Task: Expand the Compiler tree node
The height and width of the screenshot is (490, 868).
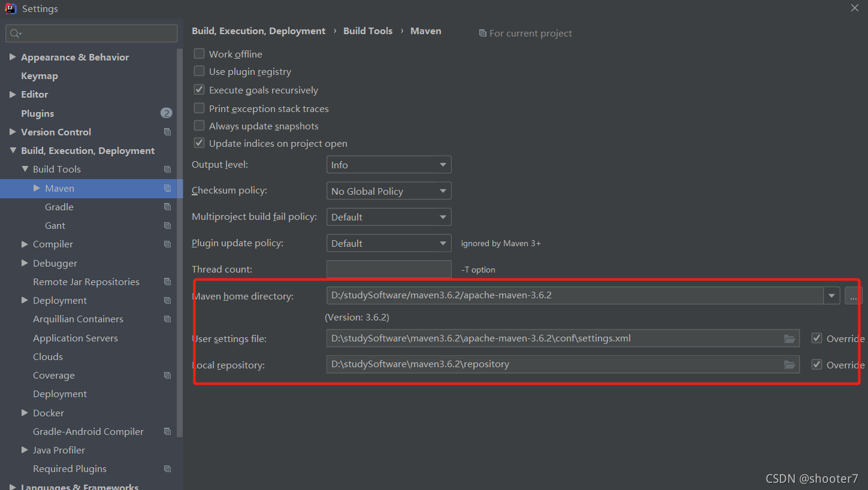Action: pos(25,244)
